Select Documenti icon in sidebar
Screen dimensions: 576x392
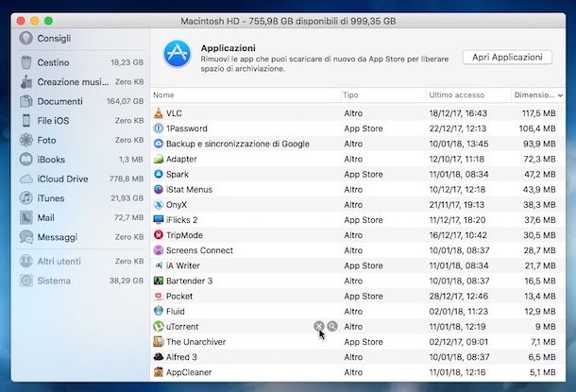coord(26,101)
